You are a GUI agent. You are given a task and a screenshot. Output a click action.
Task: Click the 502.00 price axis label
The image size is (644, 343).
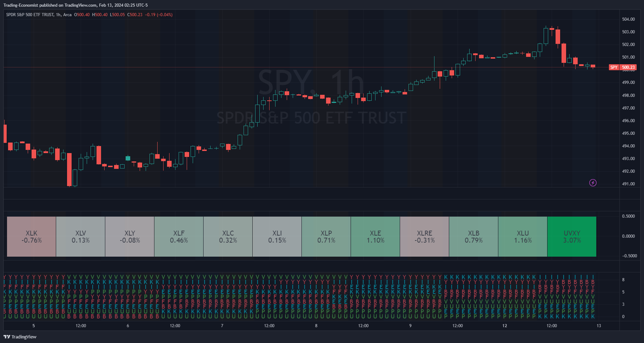point(628,45)
